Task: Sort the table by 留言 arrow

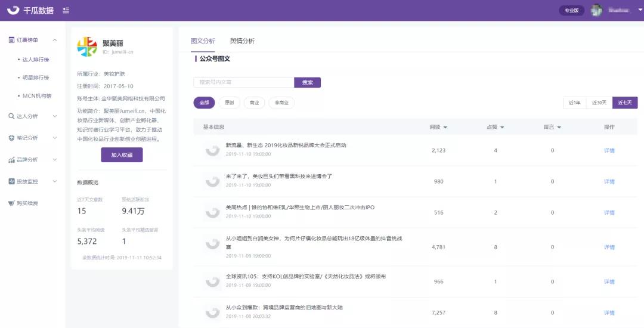Action: 559,127
